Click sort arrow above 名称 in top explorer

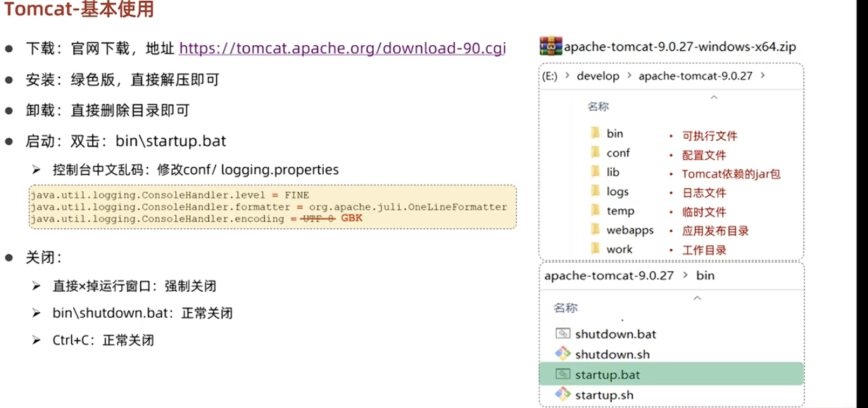[x=713, y=97]
